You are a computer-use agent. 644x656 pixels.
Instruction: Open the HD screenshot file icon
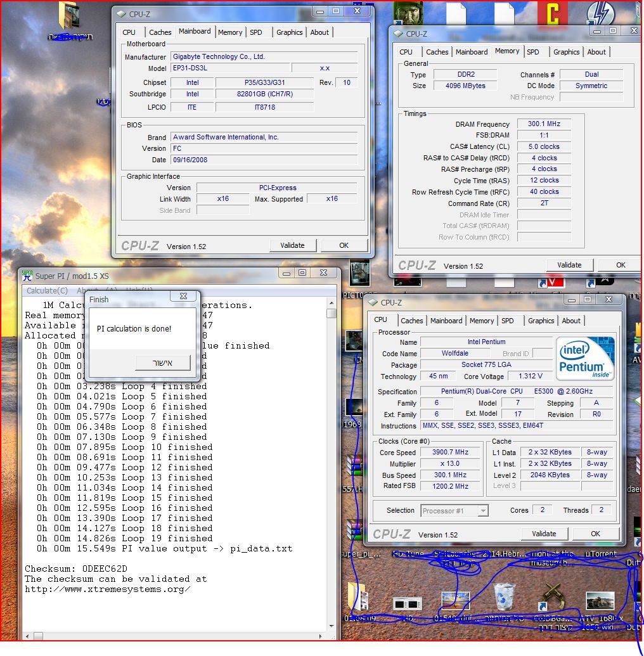click(407, 603)
